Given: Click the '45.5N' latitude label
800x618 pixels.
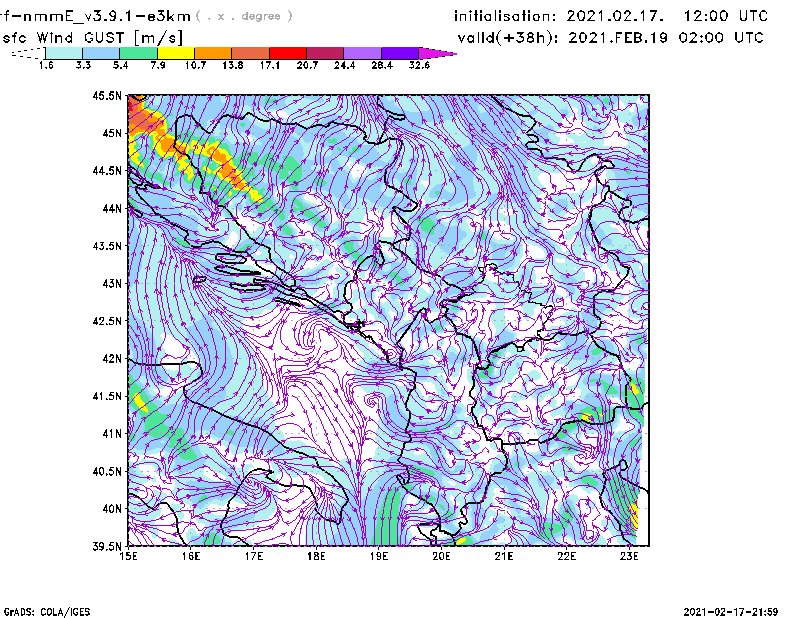Looking at the screenshot, I should pos(107,95).
